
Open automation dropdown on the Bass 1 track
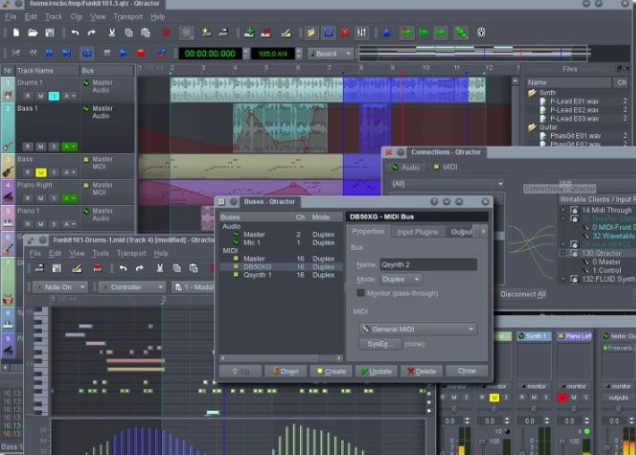69,146
